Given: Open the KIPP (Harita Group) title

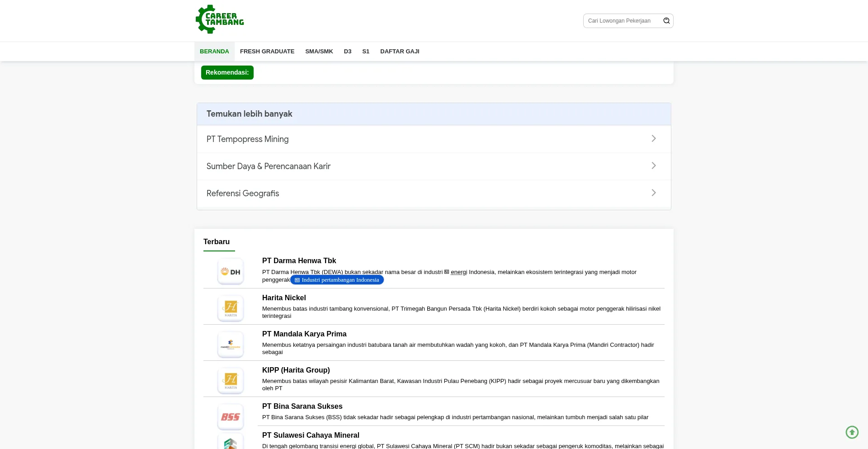Looking at the screenshot, I should coord(296,370).
